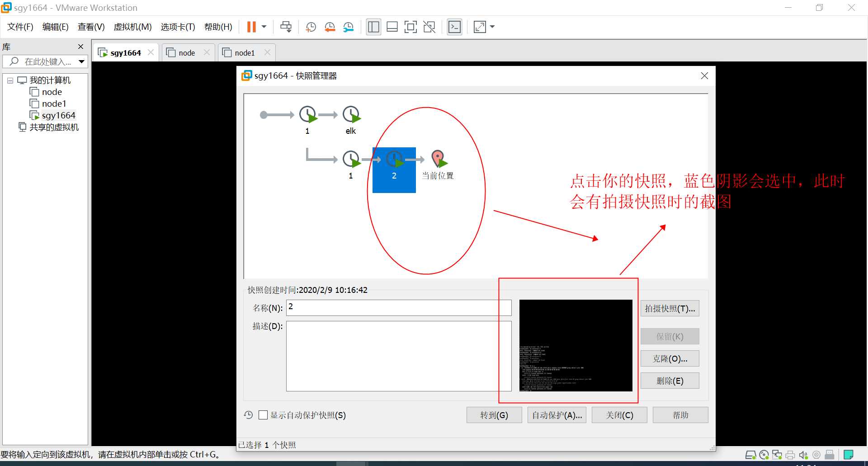The image size is (868, 466).
Task: Click the 拍摄快照(T)... button
Action: pos(670,308)
